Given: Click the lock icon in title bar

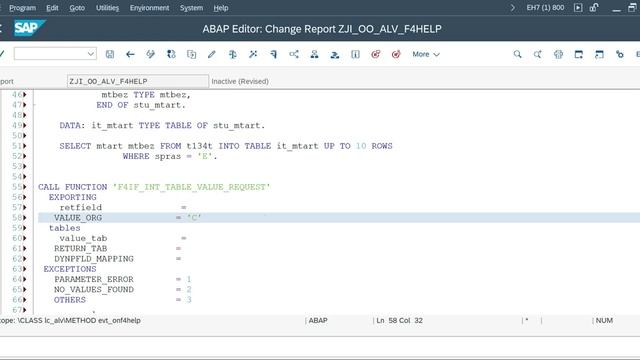Looking at the screenshot, I should point(594,7).
